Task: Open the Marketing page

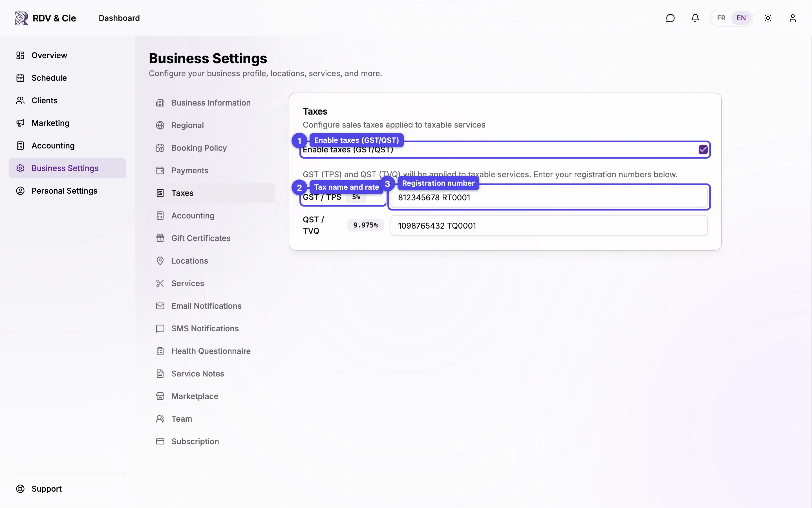Action: pyautogui.click(x=67, y=123)
